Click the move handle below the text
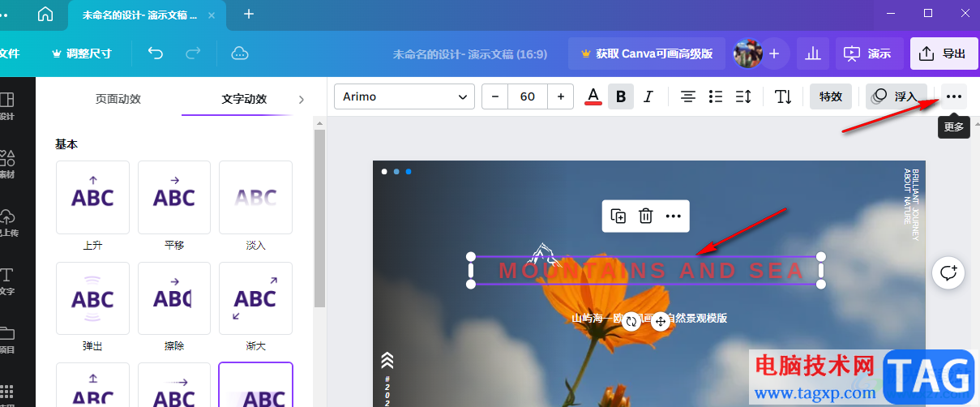Screen dimensions: 980x407 click(660, 321)
